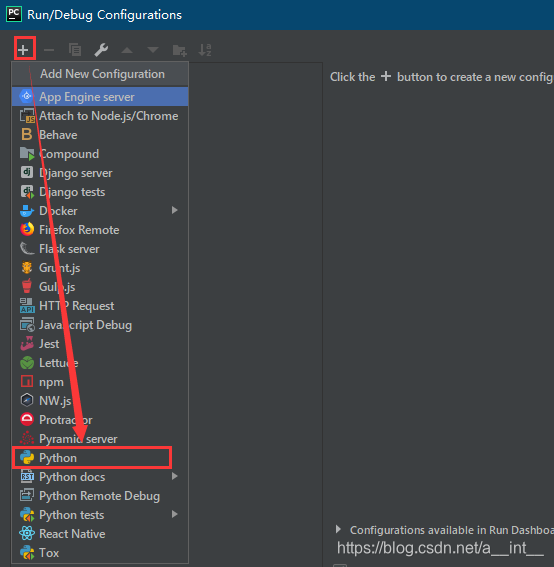Click the Sort Configurations a-z icon

[205, 50]
